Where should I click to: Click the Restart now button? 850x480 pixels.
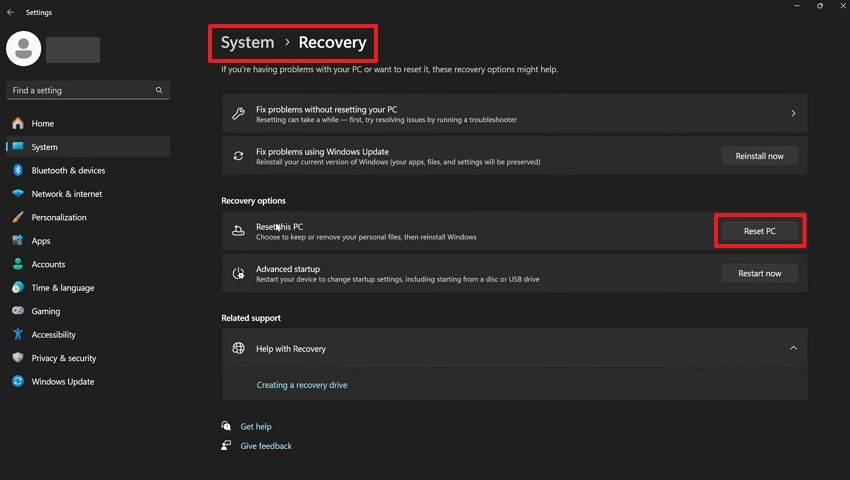(x=759, y=273)
